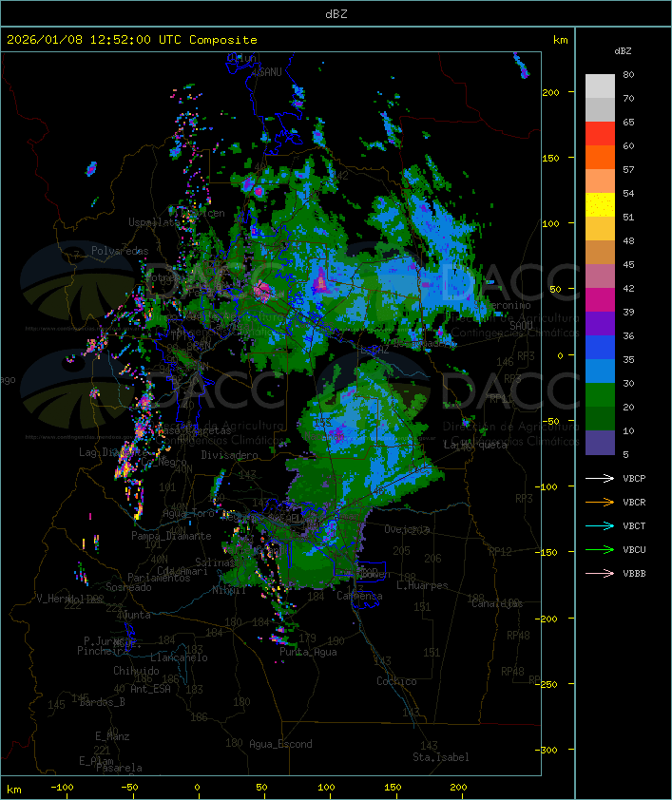Click the timestamp UTC Composite label
672x800 pixels.
point(132,40)
